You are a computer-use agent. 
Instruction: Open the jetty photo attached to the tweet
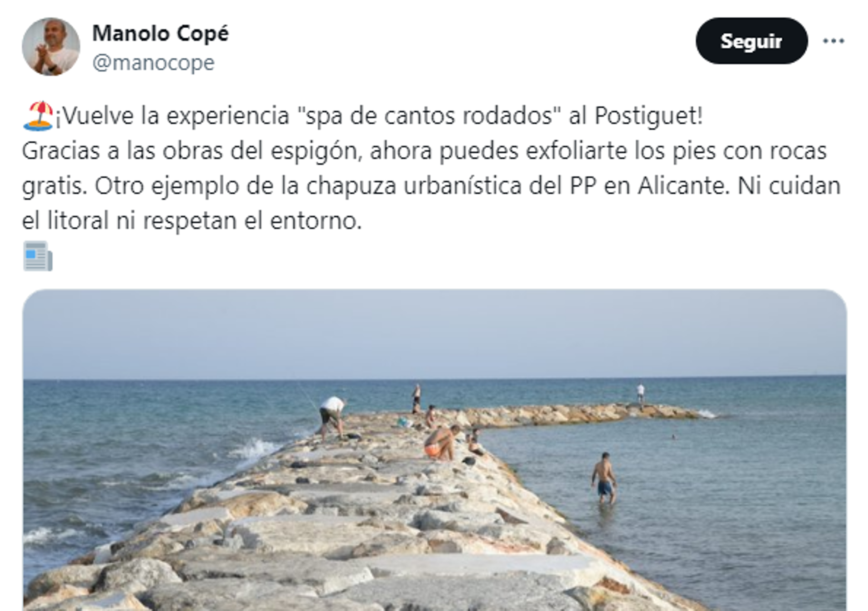click(x=435, y=450)
